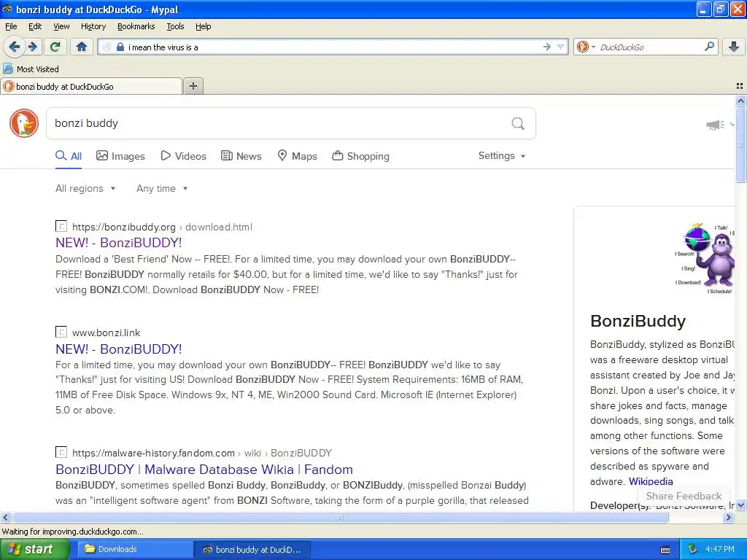The width and height of the screenshot is (747, 560).
Task: Open the Downloads arrow toolbar button
Action: (734, 47)
